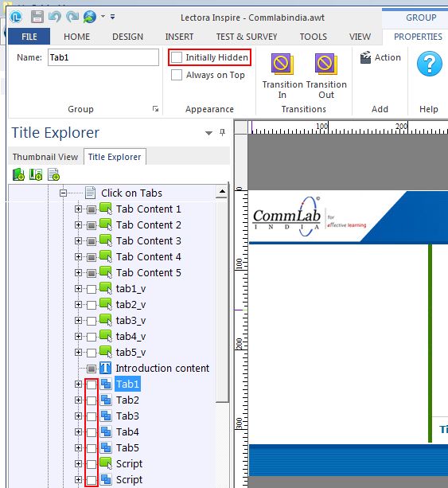Add an Action with clapperboard icon
Image resolution: width=448 pixels, height=488 pixels.
tap(380, 57)
